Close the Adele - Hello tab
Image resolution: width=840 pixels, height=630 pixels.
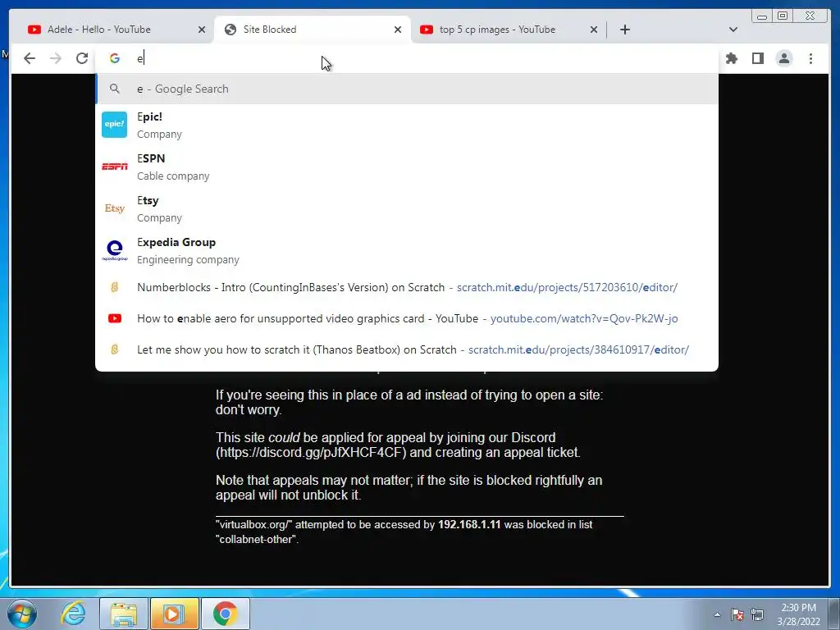(202, 30)
